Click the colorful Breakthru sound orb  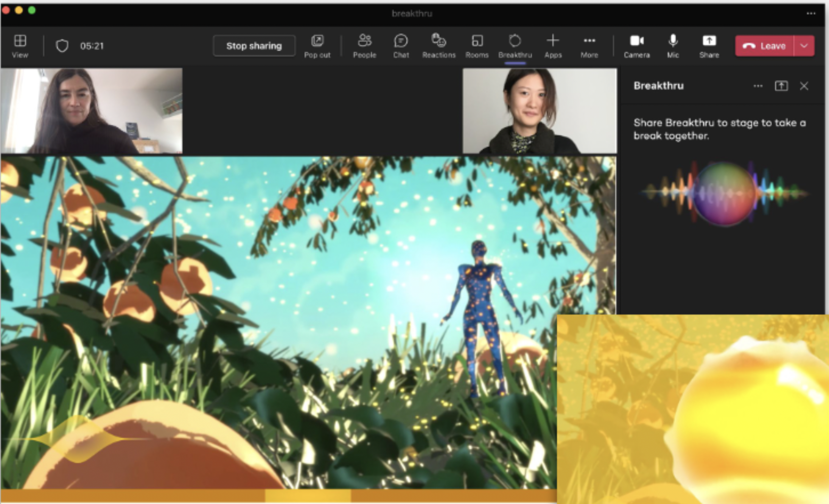pyautogui.click(x=725, y=193)
